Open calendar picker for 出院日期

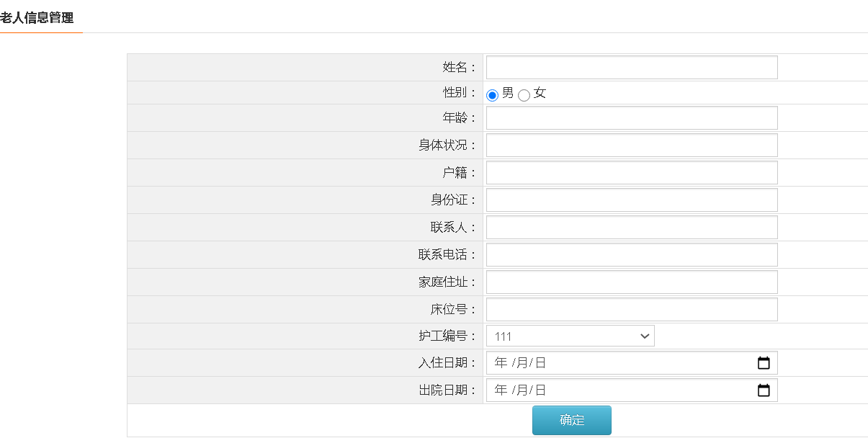(764, 390)
